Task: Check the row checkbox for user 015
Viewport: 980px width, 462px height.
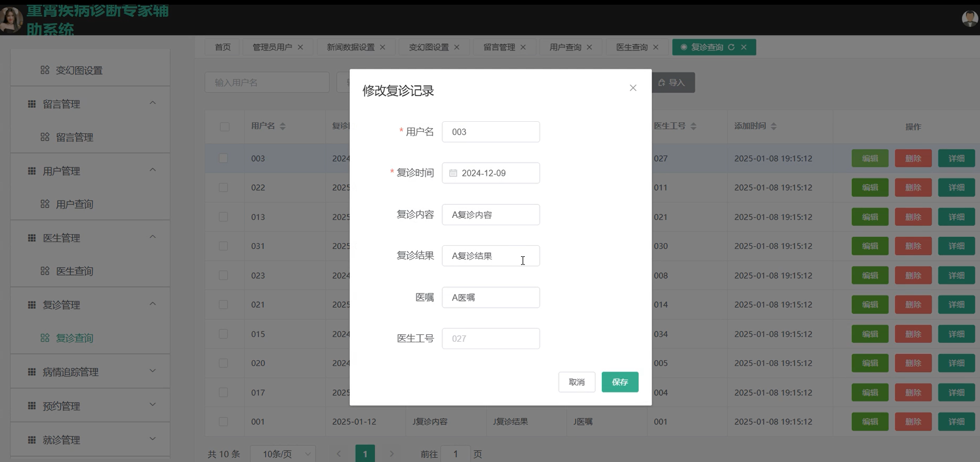Action: [x=223, y=334]
